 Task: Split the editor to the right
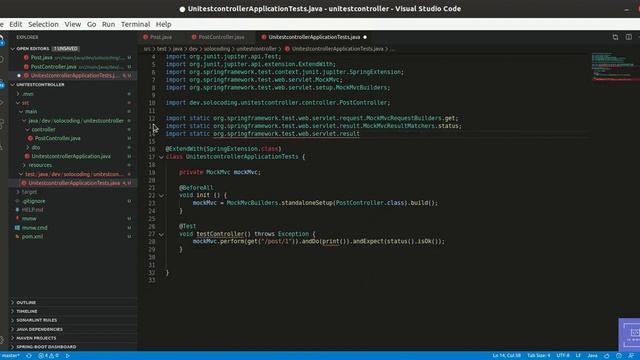629,37
